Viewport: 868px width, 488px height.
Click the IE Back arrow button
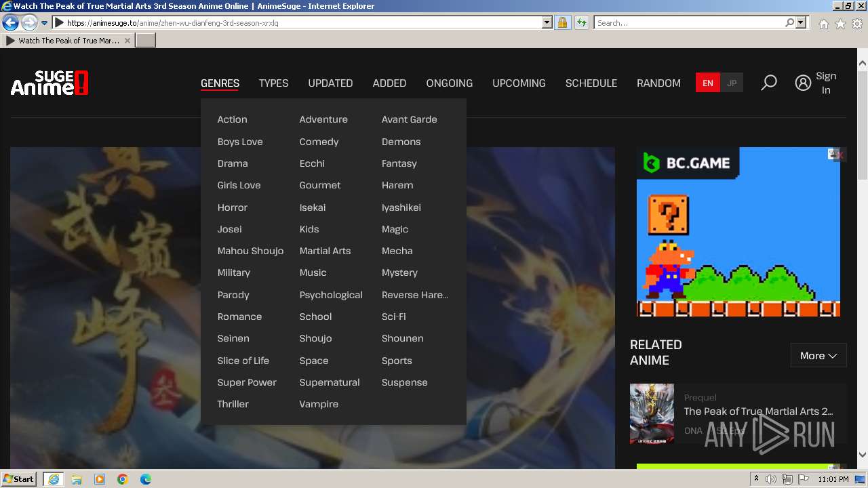(10, 22)
